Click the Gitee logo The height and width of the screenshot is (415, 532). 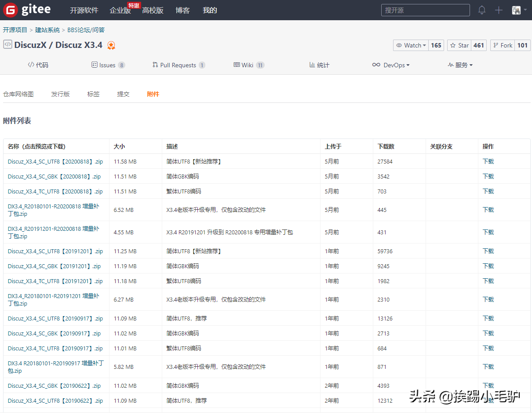[x=27, y=10]
